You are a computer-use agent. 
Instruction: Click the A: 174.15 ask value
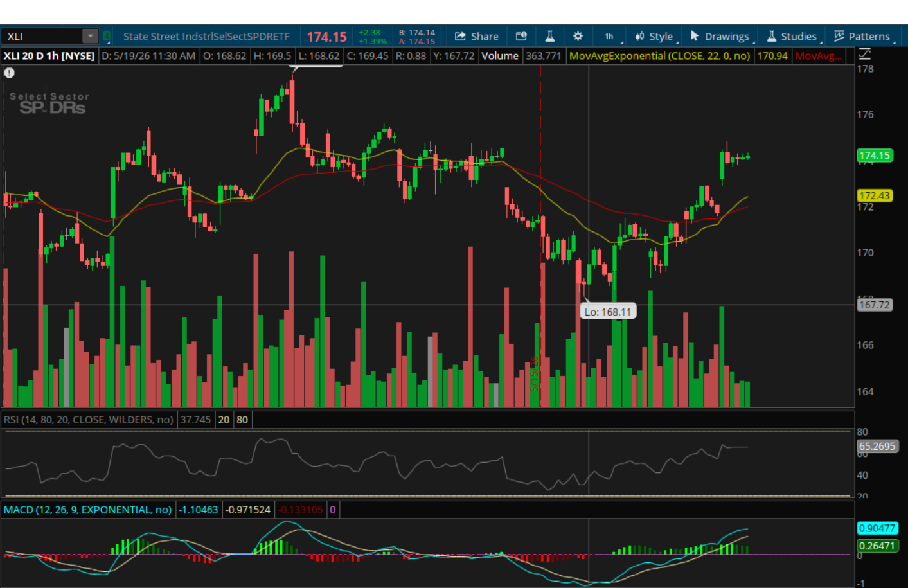coord(417,41)
